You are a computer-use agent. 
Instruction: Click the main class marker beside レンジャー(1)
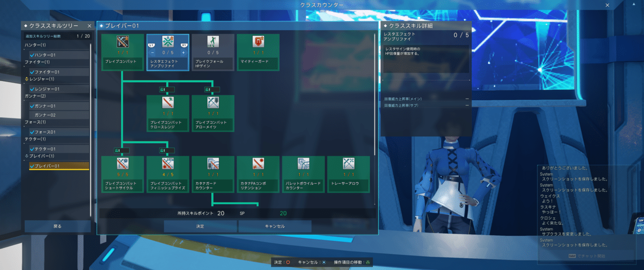27,79
